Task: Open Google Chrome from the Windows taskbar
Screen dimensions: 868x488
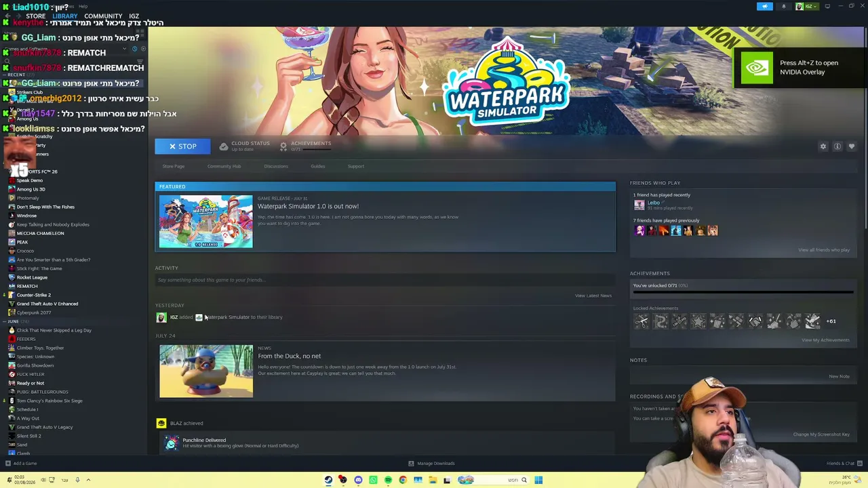Action: pos(403,480)
